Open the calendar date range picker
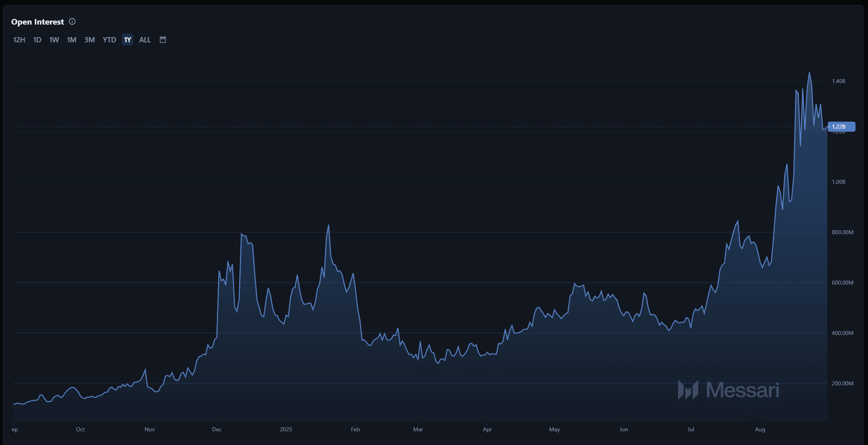Screen dimensions: 868x445 [163, 40]
